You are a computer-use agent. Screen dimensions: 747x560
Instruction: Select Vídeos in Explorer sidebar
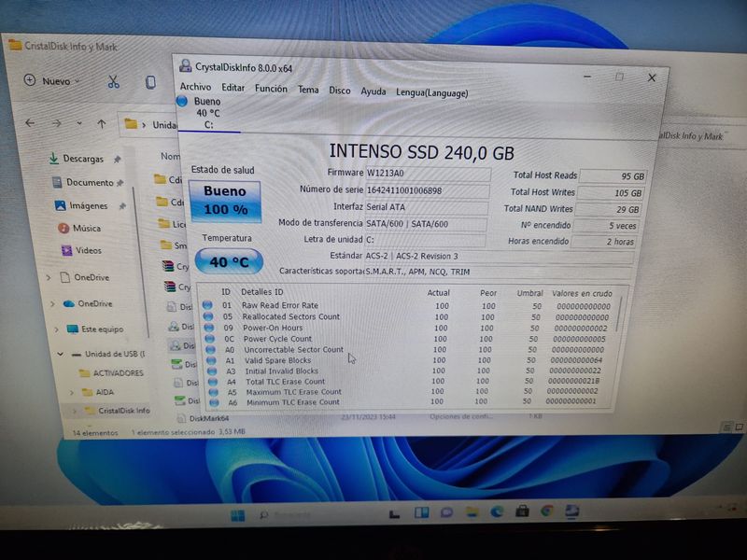81,250
